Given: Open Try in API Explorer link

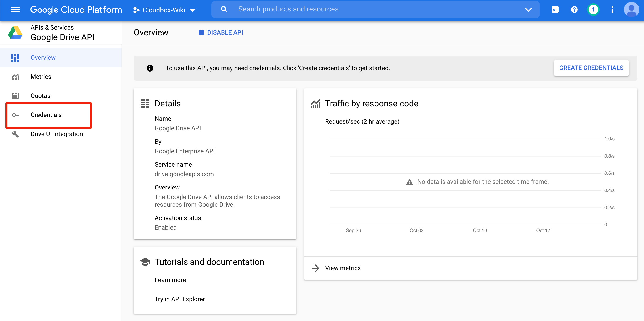Looking at the screenshot, I should pyautogui.click(x=180, y=299).
